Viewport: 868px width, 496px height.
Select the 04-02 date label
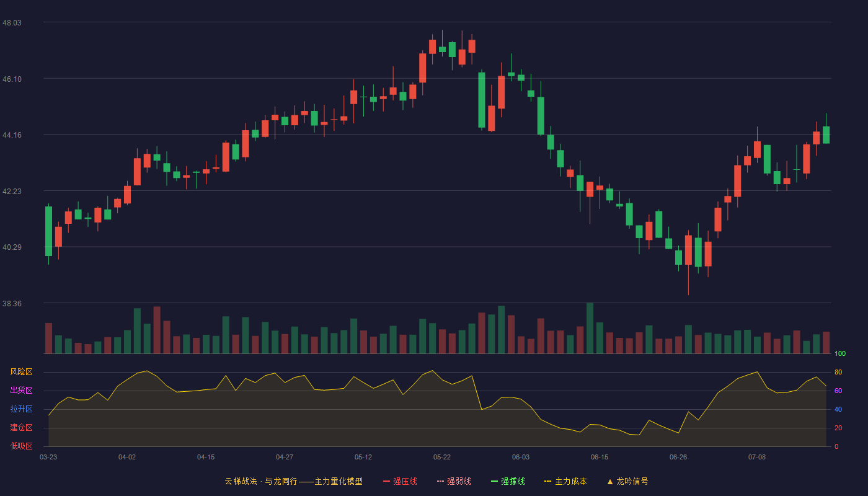127,457
